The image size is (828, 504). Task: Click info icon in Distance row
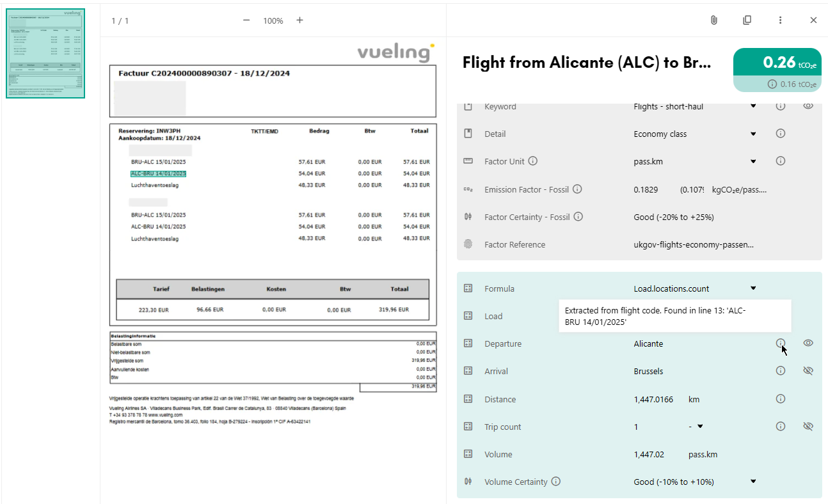click(x=780, y=398)
